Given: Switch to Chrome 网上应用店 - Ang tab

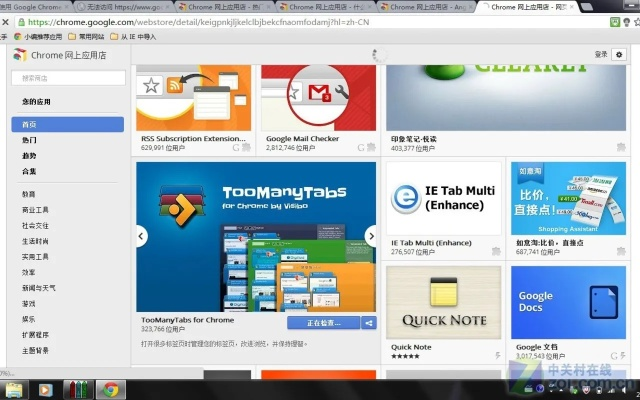Looking at the screenshot, I should click(427, 7).
